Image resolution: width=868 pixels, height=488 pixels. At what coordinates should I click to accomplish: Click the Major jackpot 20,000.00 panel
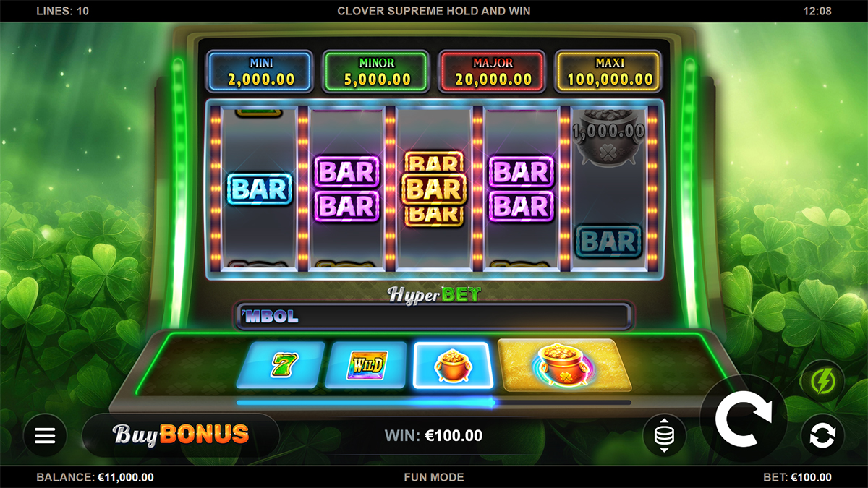[x=492, y=72]
